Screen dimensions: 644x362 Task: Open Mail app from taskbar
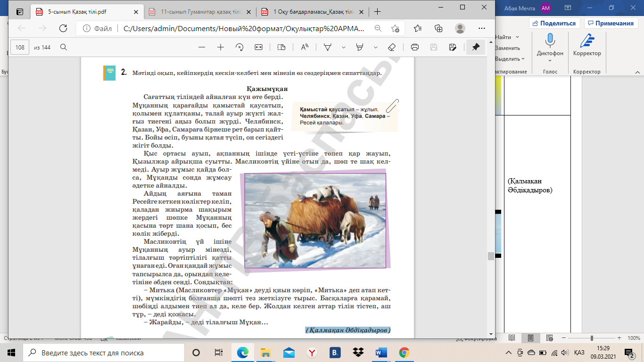289,353
